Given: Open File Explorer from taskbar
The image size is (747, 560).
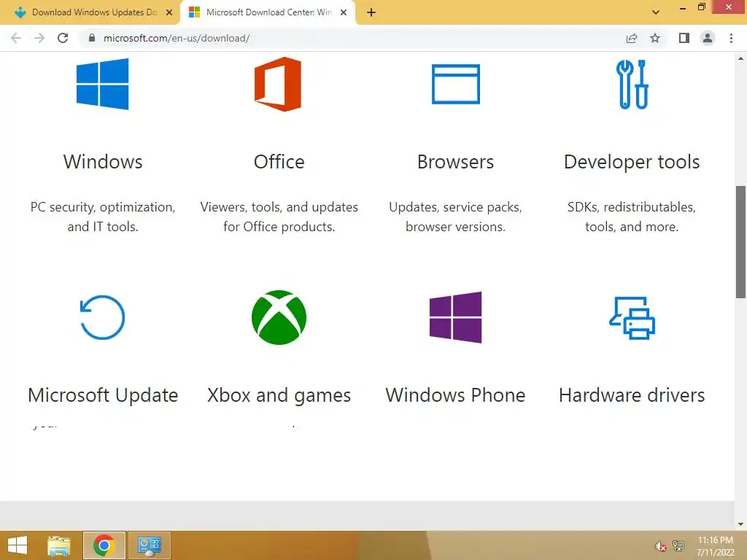Looking at the screenshot, I should coord(58,545).
